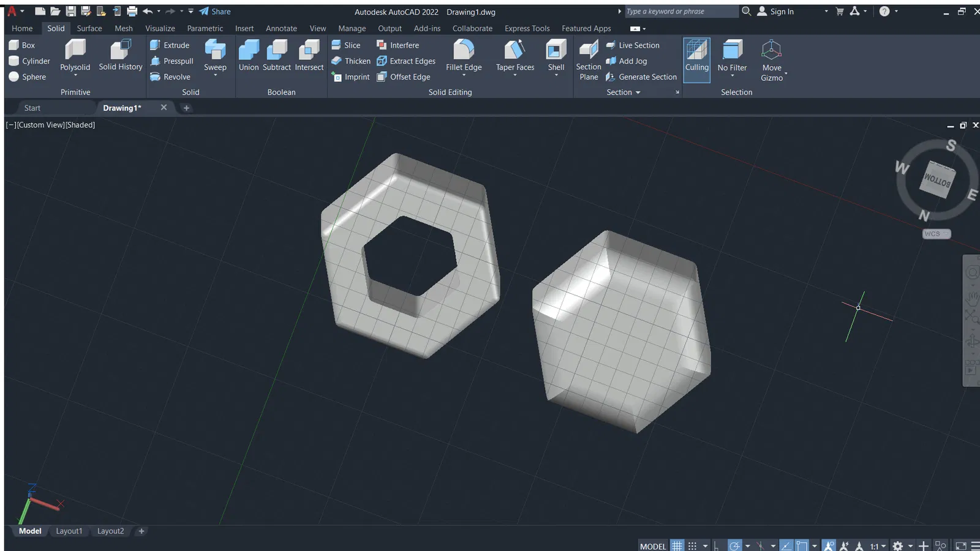Click the Sign In button

click(x=775, y=12)
